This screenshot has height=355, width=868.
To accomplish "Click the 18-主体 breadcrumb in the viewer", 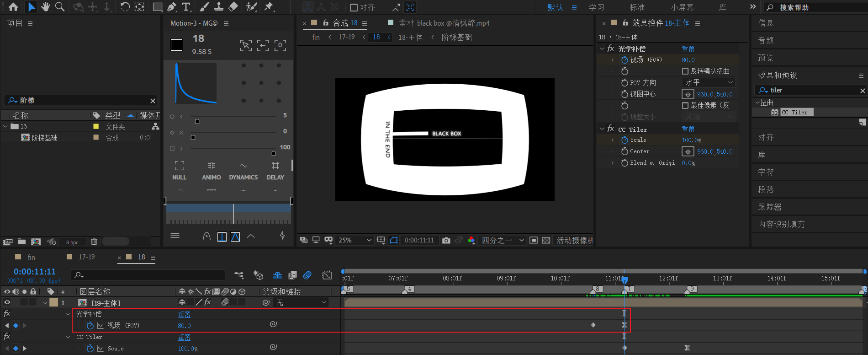I will (410, 37).
